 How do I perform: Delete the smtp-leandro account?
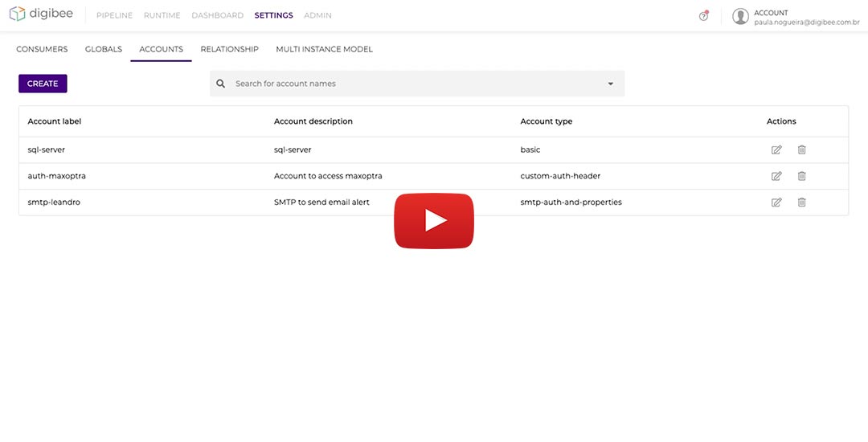801,203
